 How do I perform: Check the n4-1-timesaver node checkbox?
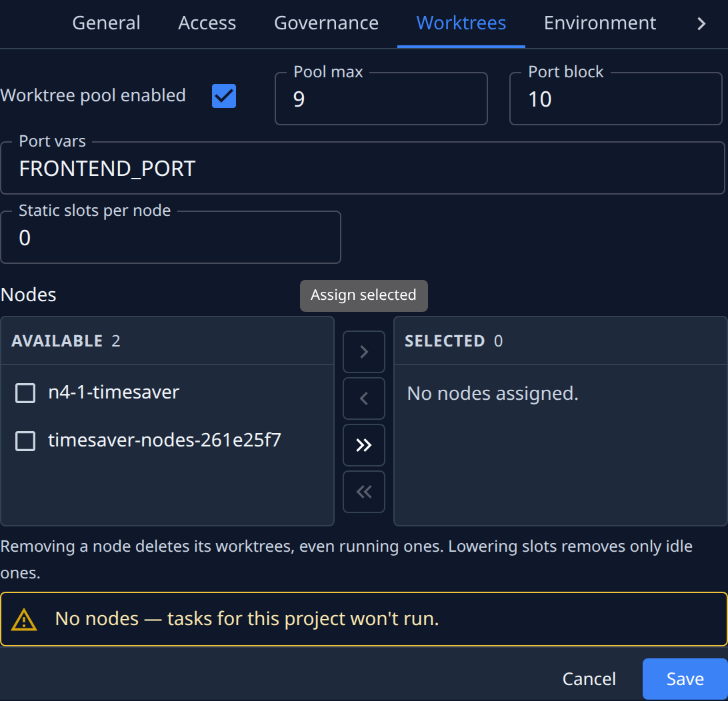pyautogui.click(x=25, y=393)
